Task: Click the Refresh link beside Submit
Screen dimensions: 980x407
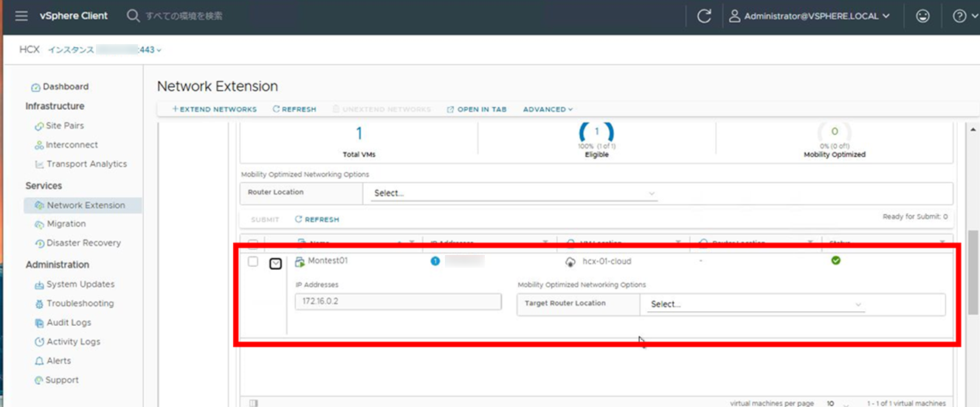Action: 317,219
